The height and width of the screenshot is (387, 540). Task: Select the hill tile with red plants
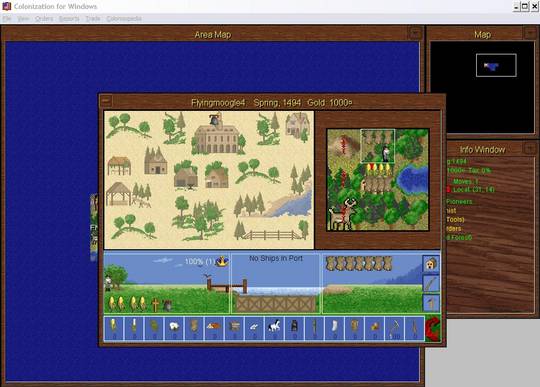click(x=344, y=146)
